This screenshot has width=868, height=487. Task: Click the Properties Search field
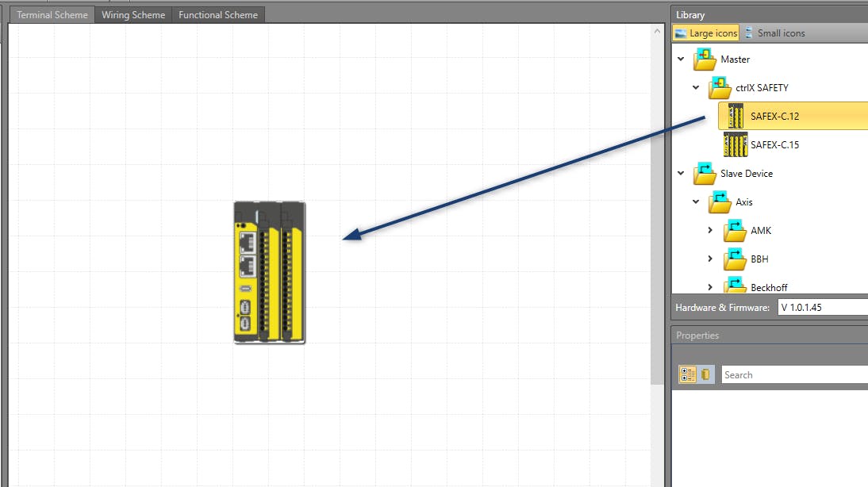click(793, 375)
